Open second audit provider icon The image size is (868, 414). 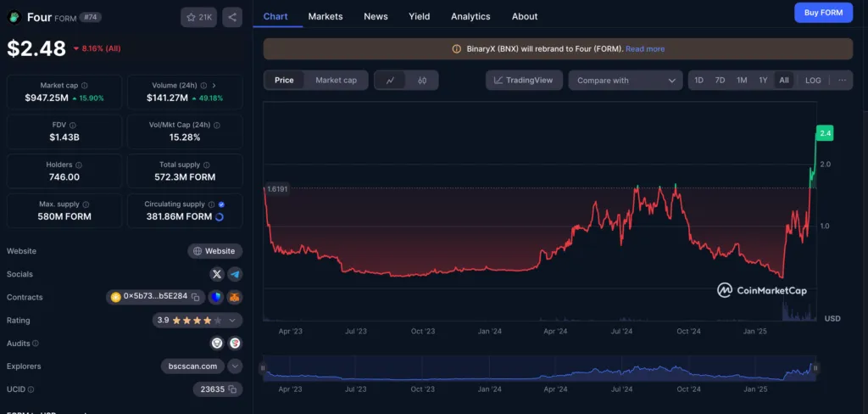coord(236,343)
